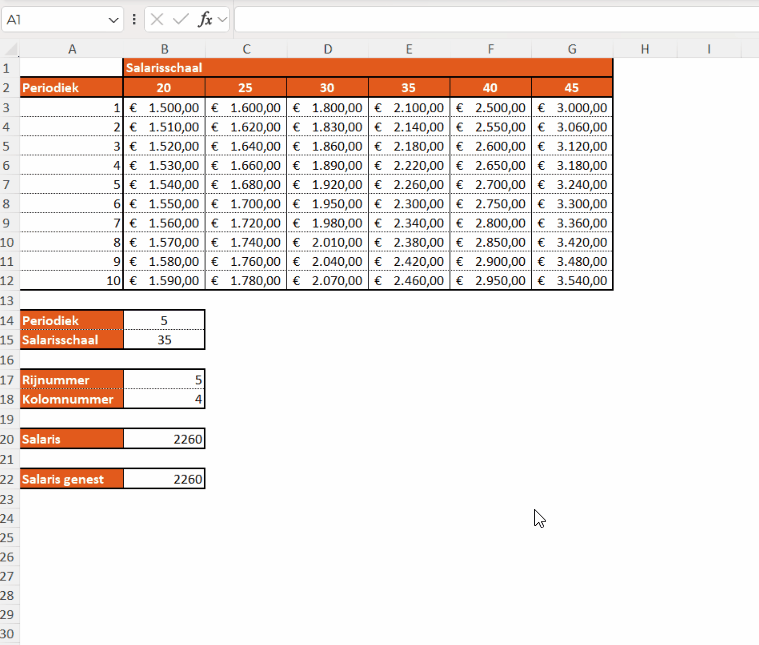Click the Salarisschaal input value 35 in row 15
This screenshot has width=759, height=645.
click(164, 339)
